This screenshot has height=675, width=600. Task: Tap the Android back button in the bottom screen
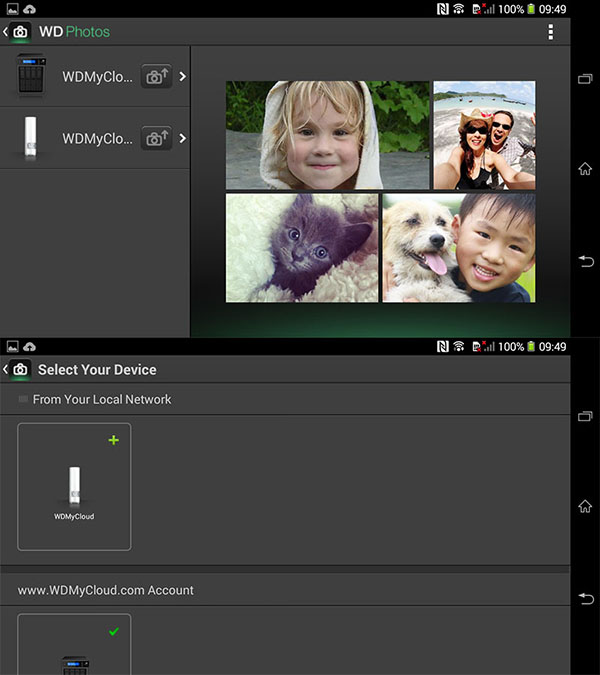pyautogui.click(x=586, y=598)
